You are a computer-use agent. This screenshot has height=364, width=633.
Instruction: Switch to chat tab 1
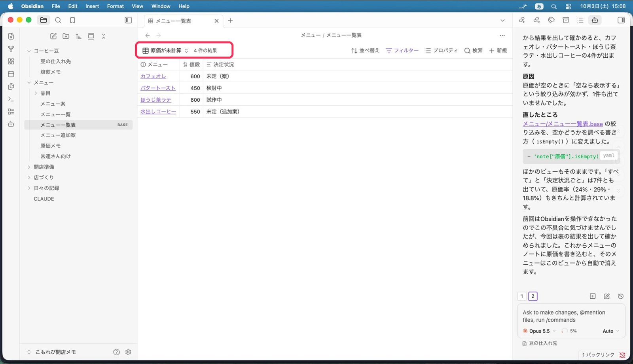pyautogui.click(x=522, y=296)
